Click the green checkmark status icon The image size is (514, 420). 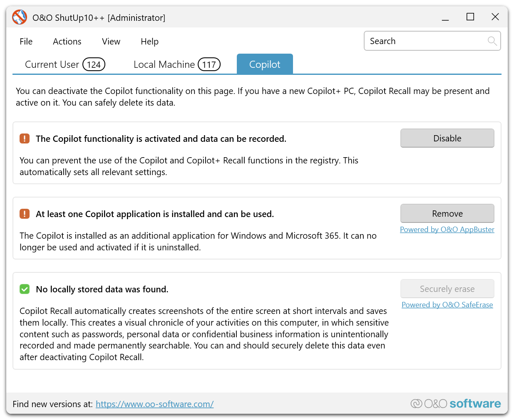click(x=25, y=289)
